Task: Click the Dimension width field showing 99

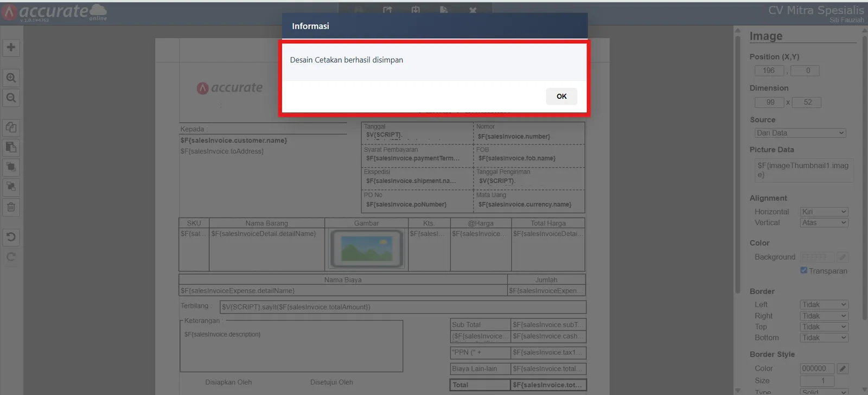Action: [769, 102]
